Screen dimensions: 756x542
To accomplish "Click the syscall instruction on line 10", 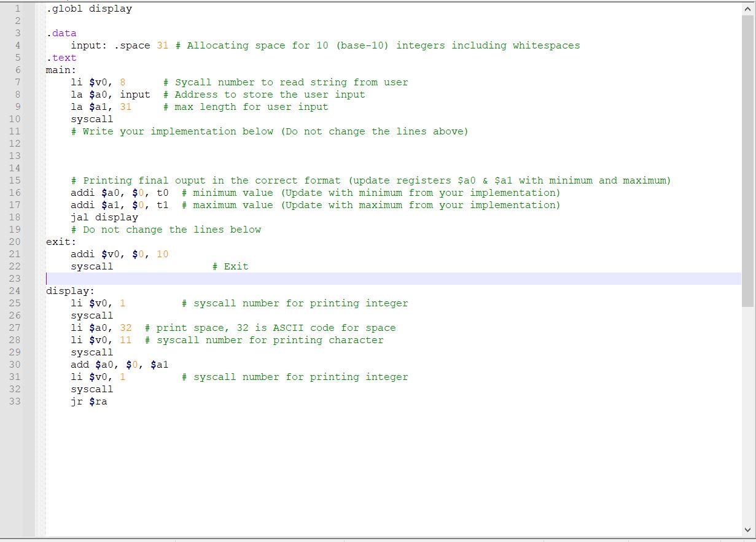I will (91, 118).
